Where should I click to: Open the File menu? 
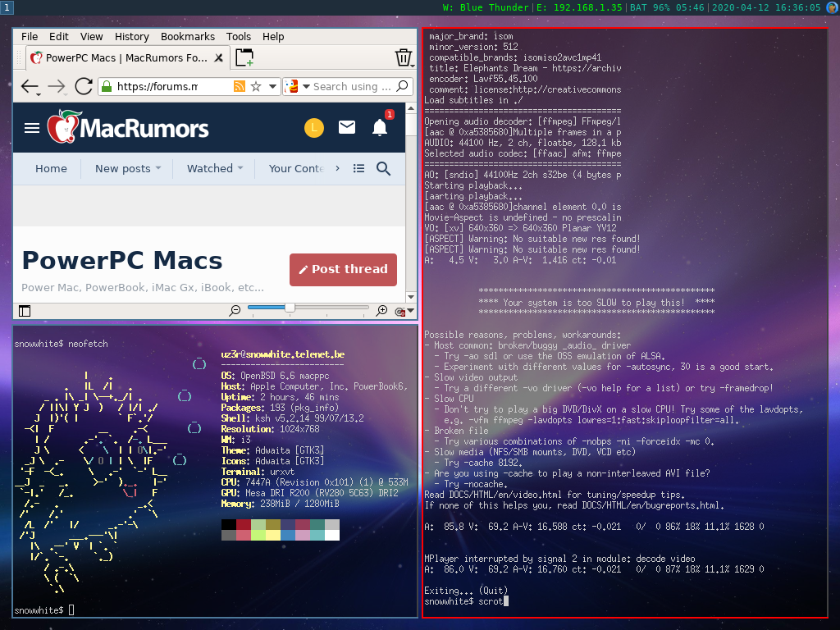pos(30,36)
